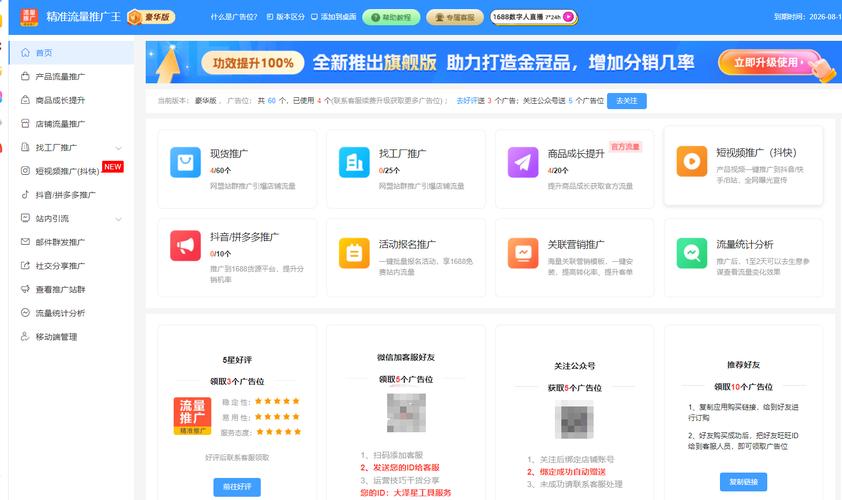This screenshot has height=500, width=842.
Task: Click 移动端管理 sidebar icon
Action: pos(25,336)
